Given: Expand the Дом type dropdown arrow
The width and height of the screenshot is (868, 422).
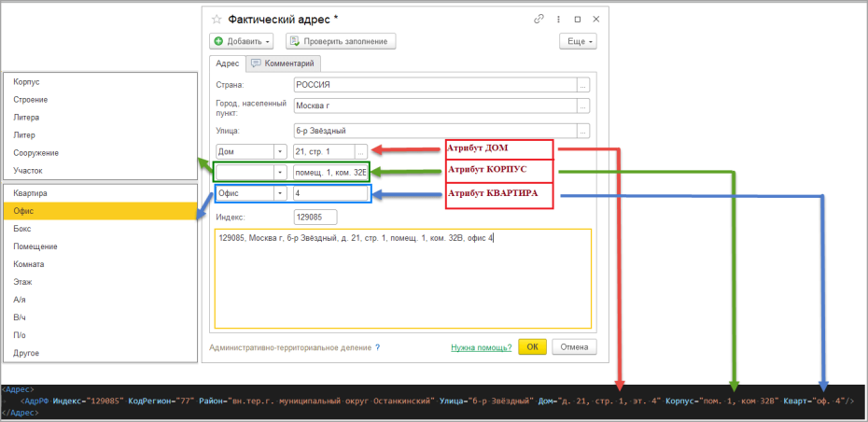Looking at the screenshot, I should [281, 150].
